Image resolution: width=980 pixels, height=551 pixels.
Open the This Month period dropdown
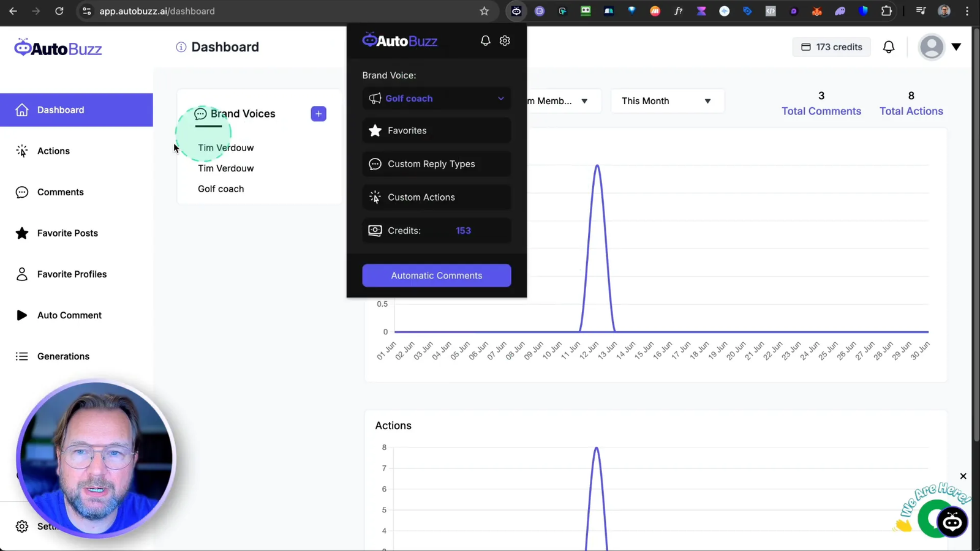(x=667, y=101)
